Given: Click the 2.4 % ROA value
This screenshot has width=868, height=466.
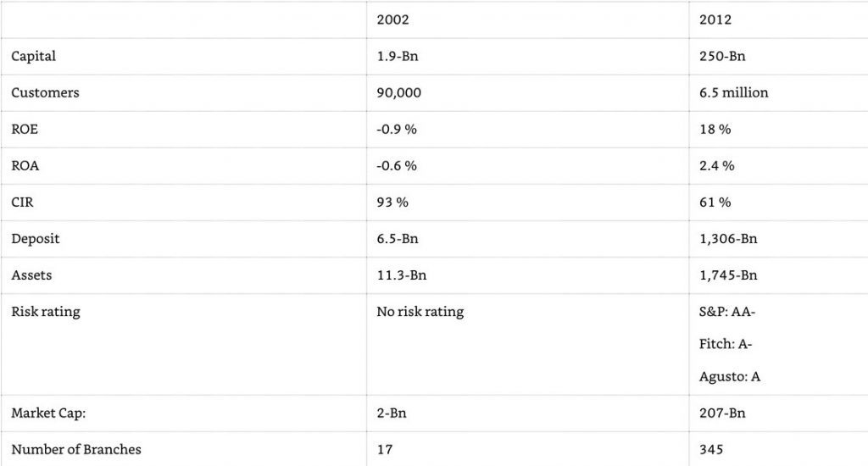Looking at the screenshot, I should (716, 165).
